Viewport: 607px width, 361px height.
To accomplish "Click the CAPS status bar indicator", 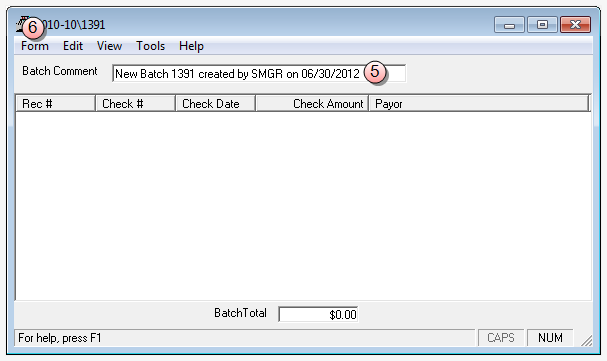I will [x=501, y=338].
